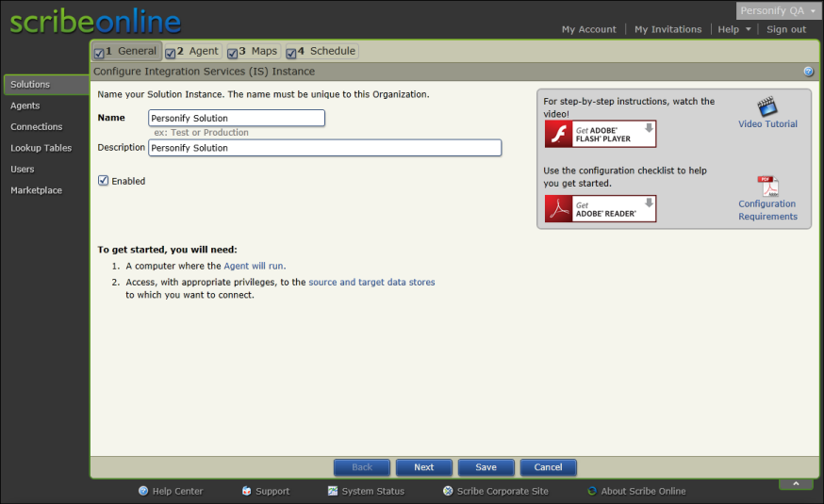
Task: Click the 'ex: Test or Production' hint text
Action: click(x=201, y=133)
